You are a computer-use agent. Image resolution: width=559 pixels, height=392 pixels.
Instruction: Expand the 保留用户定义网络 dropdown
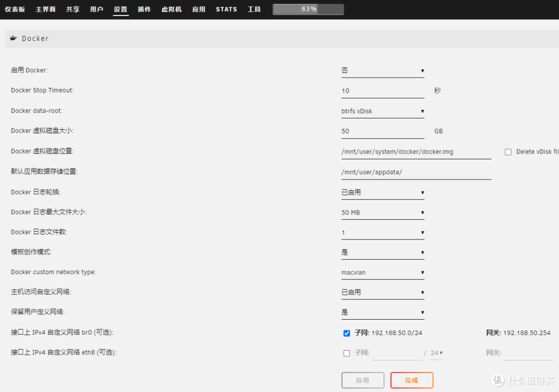click(x=383, y=312)
